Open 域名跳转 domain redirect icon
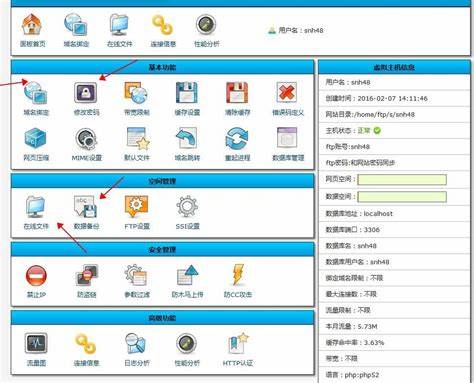 [x=187, y=138]
